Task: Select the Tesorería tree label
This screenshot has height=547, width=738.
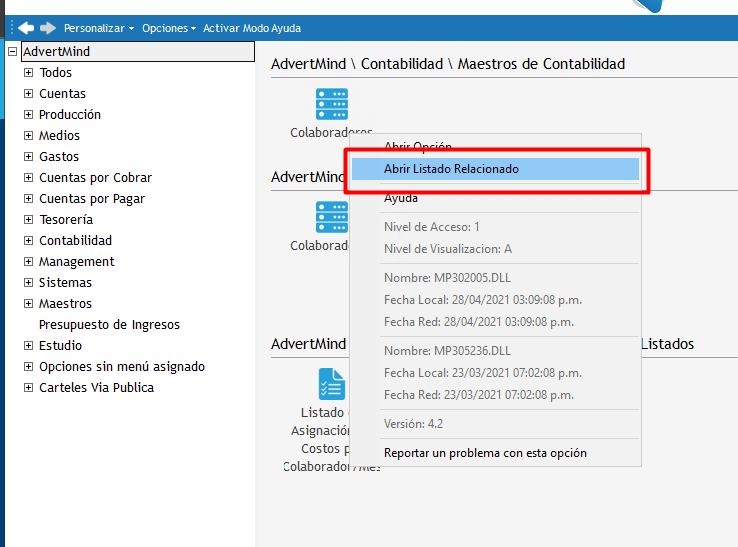Action: [66, 220]
